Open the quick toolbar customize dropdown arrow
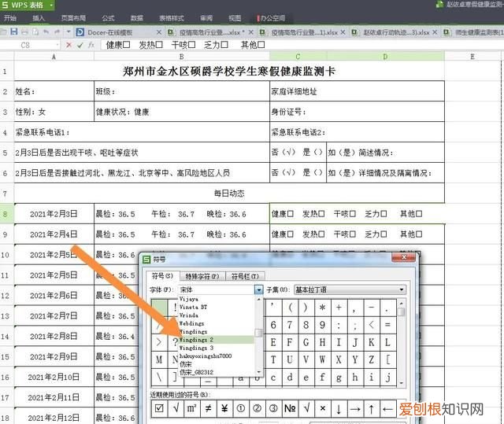Viewport: 504px width, 424px height. tap(69, 31)
